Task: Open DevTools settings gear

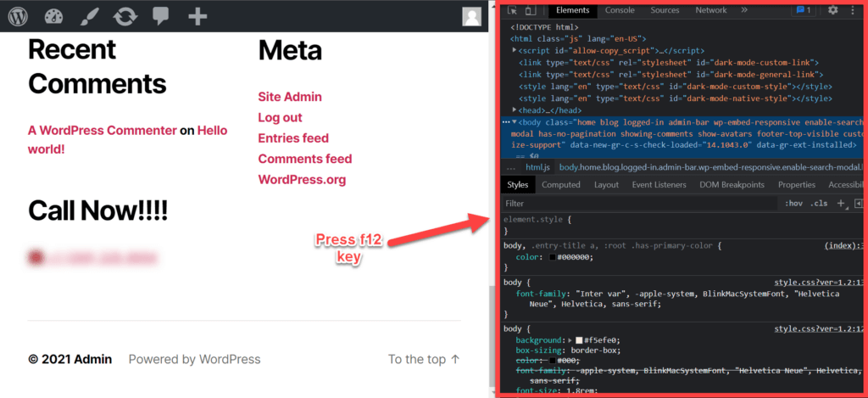Action: click(833, 10)
